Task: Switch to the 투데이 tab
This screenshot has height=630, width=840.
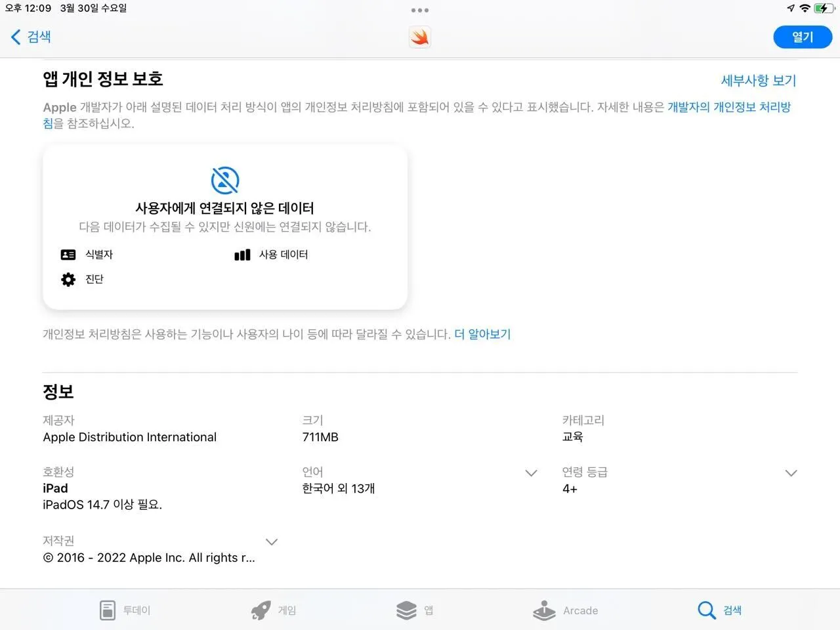Action: (x=125, y=610)
